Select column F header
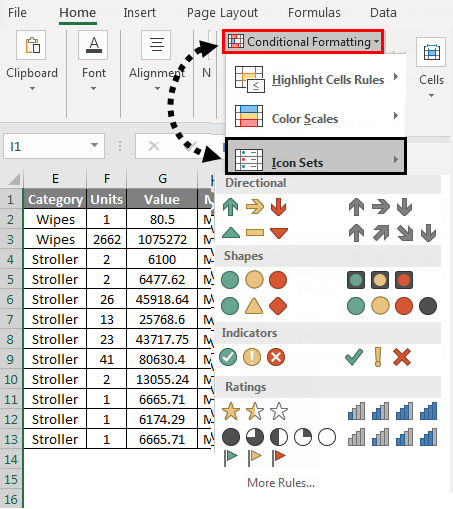The height and width of the screenshot is (509, 453). [107, 179]
